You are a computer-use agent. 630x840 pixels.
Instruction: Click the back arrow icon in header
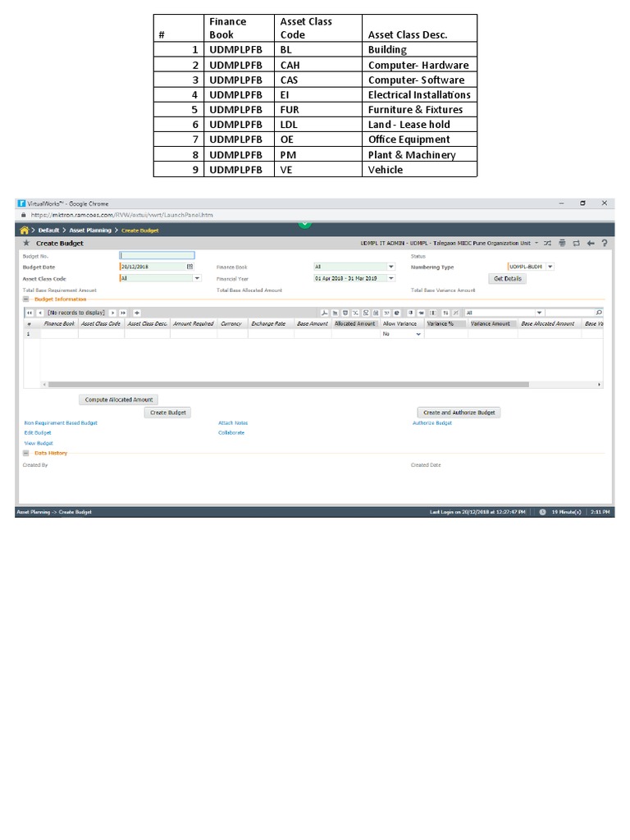pos(590,244)
